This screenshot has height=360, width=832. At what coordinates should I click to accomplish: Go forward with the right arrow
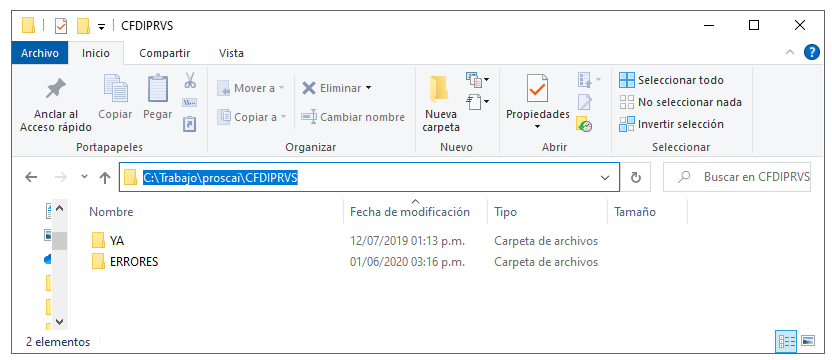pos(61,177)
